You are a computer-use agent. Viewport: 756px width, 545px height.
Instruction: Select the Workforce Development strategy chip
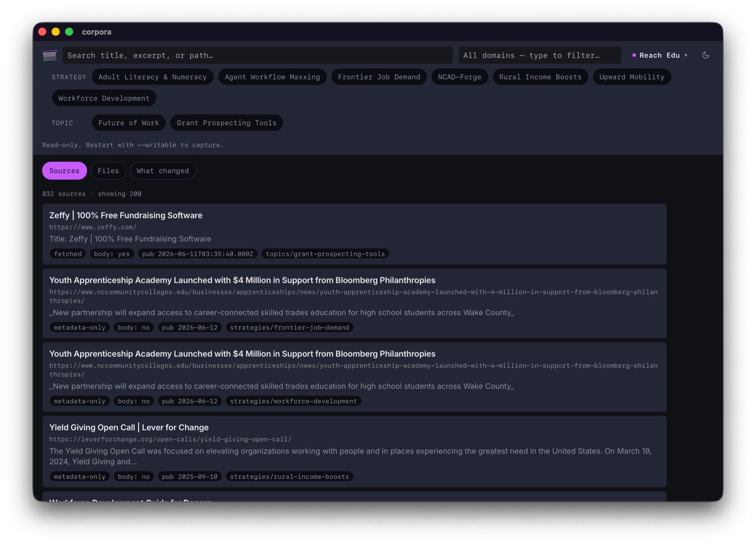click(104, 98)
